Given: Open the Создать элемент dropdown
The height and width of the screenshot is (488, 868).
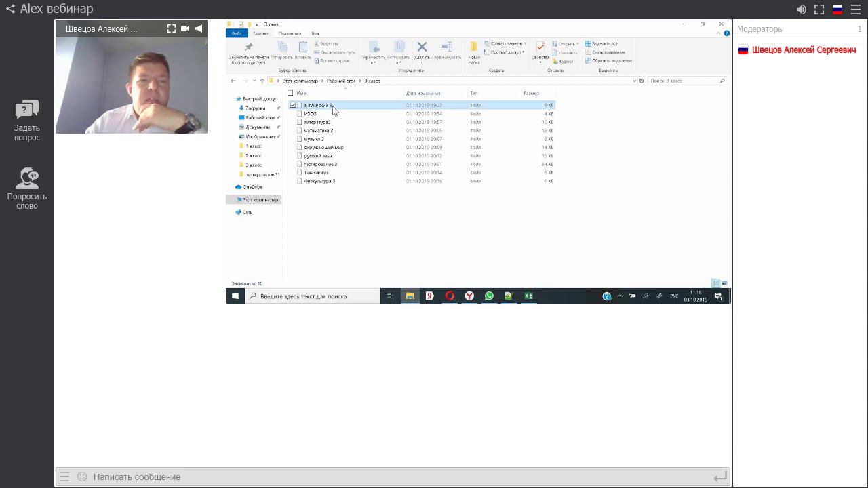Looking at the screenshot, I should pos(505,44).
